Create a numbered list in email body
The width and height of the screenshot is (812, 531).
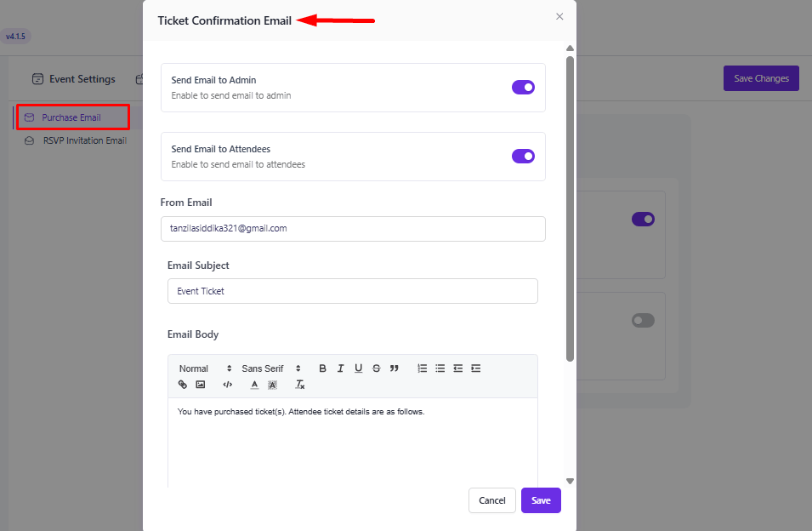click(x=422, y=368)
